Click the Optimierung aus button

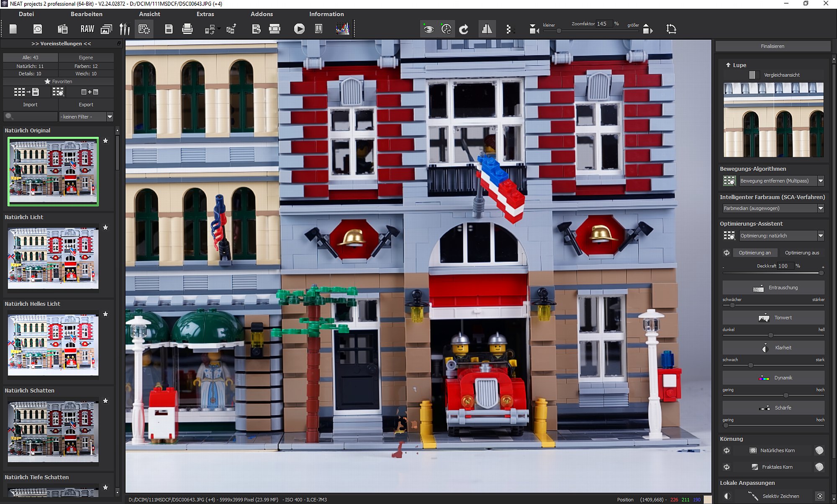point(801,253)
